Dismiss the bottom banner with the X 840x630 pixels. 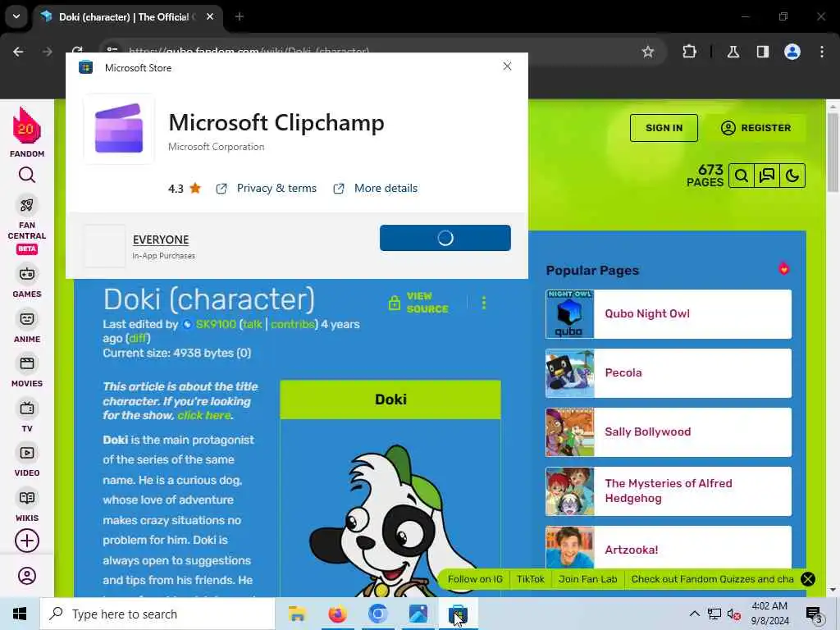[808, 579]
